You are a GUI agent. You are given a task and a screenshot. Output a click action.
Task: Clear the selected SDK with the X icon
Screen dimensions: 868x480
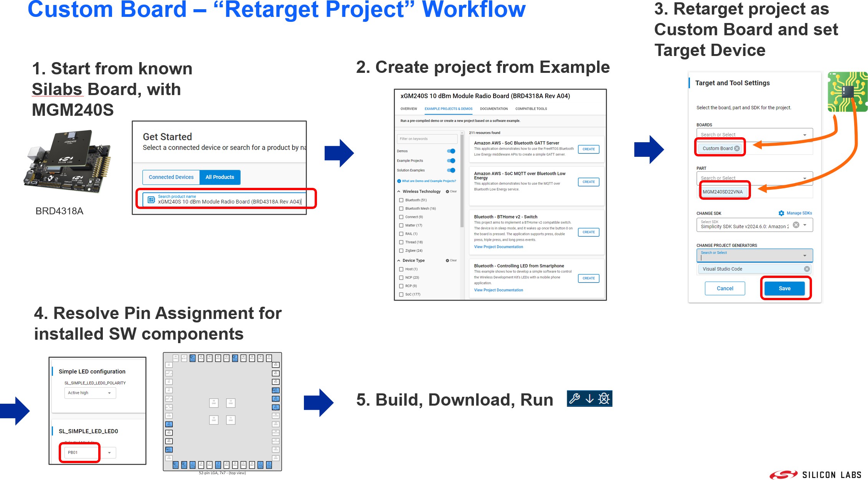tap(796, 225)
